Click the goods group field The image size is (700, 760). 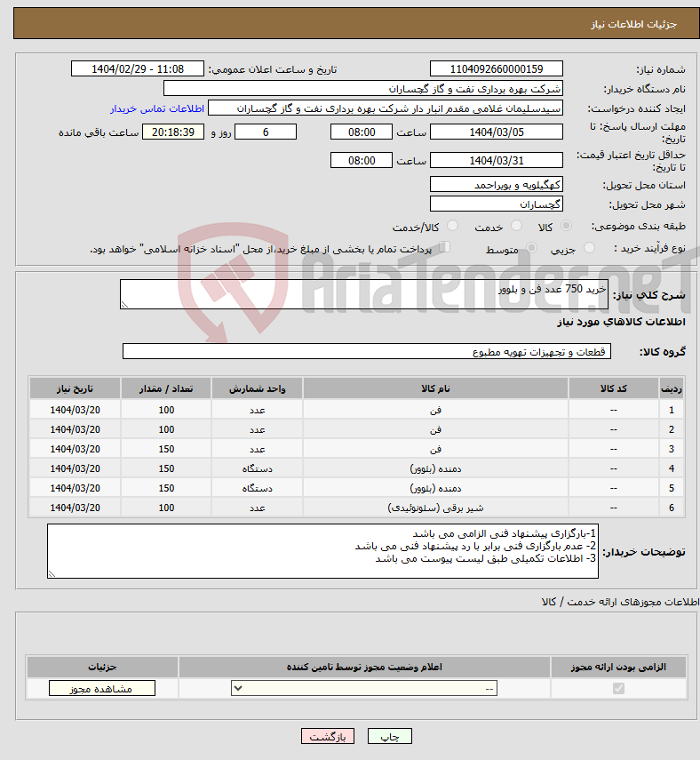click(367, 351)
